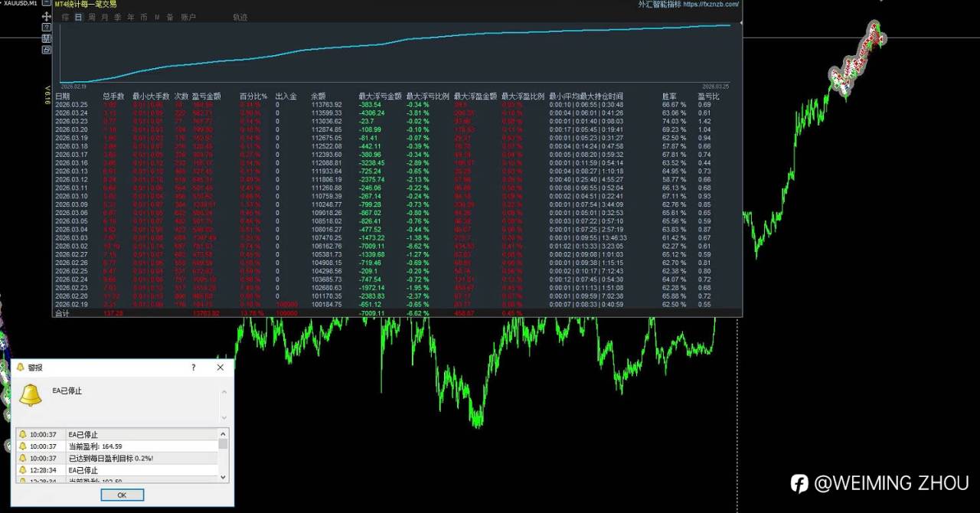Click the XAUUSD,M1 chart label
Image resolution: width=980 pixels, height=513 pixels.
coord(21,3)
